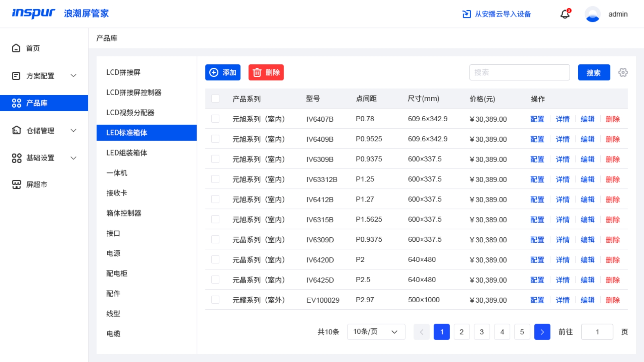Click 配置 for IV6407B row

click(x=537, y=119)
